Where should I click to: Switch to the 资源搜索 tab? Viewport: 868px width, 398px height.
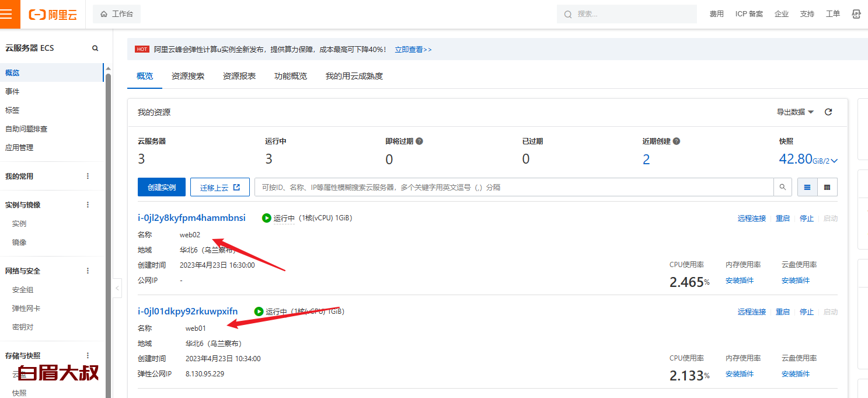pyautogui.click(x=188, y=76)
